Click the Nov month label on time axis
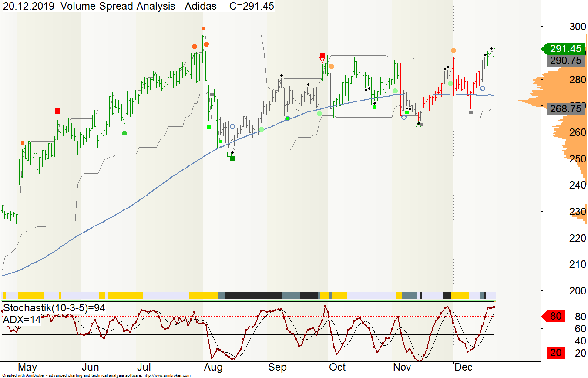Screen dimensions: 588x378 402,367
